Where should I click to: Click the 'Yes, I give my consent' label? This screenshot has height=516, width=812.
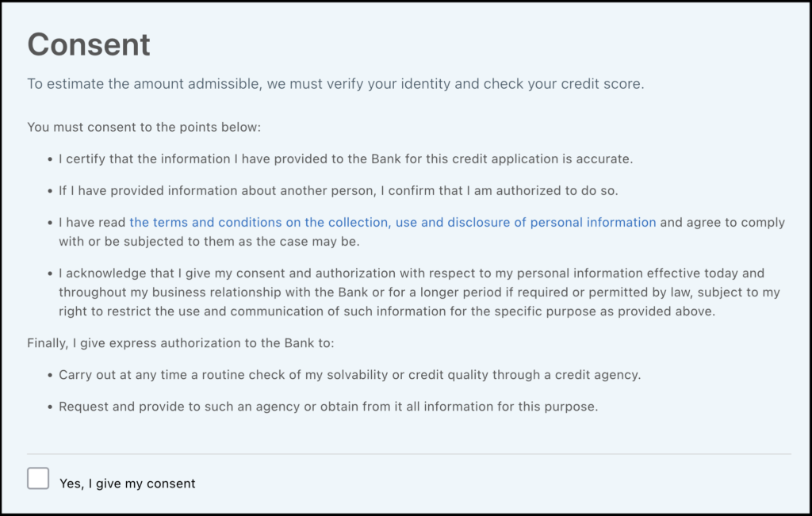pos(127,484)
